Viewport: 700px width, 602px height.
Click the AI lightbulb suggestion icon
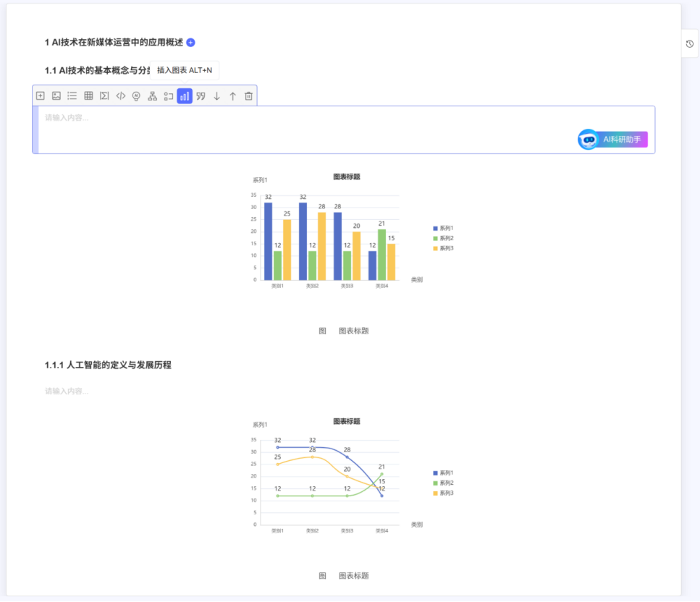(x=135, y=96)
